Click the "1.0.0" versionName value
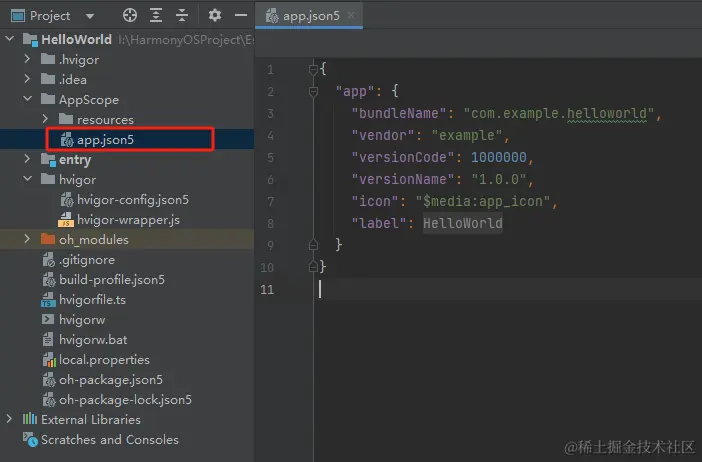The width and height of the screenshot is (702, 462). [499, 179]
